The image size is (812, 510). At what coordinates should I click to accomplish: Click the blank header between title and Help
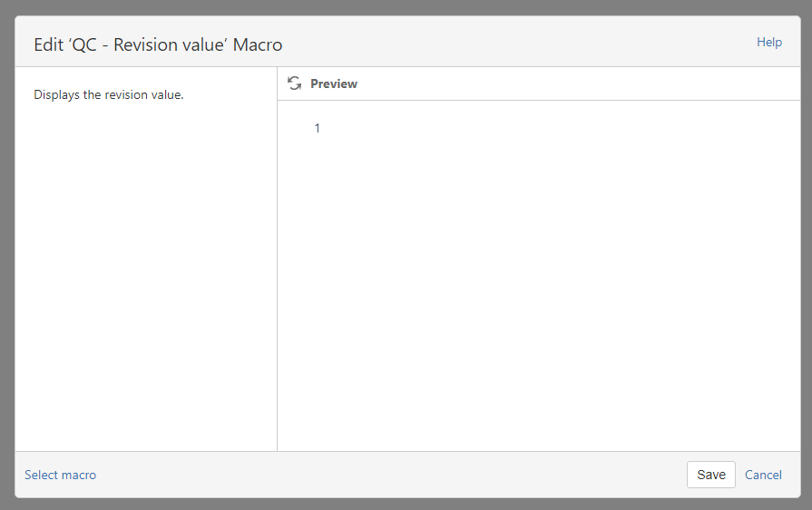tap(517, 43)
